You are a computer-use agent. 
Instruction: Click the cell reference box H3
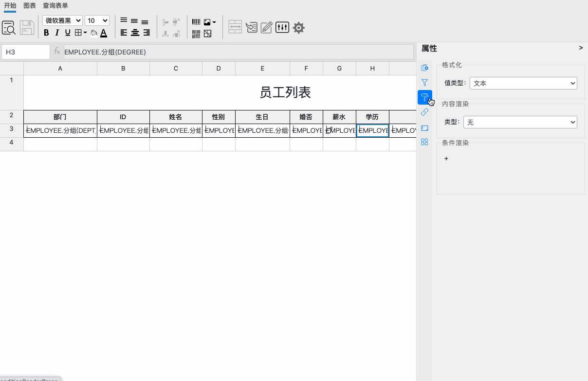pyautogui.click(x=26, y=52)
